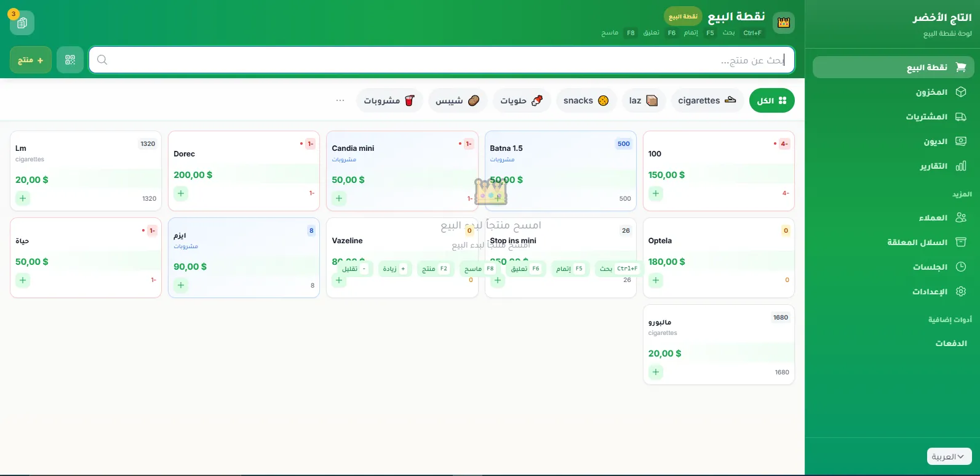Click the 90,00 $ price on ايزم

point(191,267)
